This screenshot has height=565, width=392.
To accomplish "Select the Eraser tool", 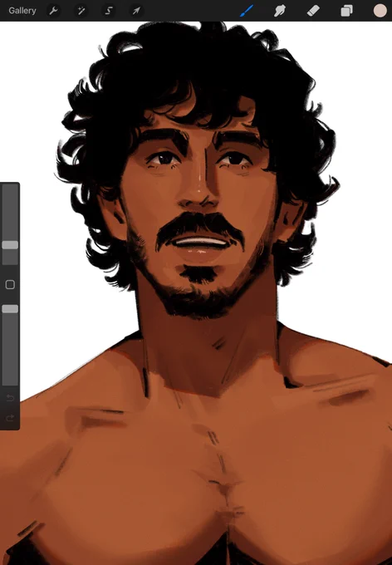I will 313,11.
